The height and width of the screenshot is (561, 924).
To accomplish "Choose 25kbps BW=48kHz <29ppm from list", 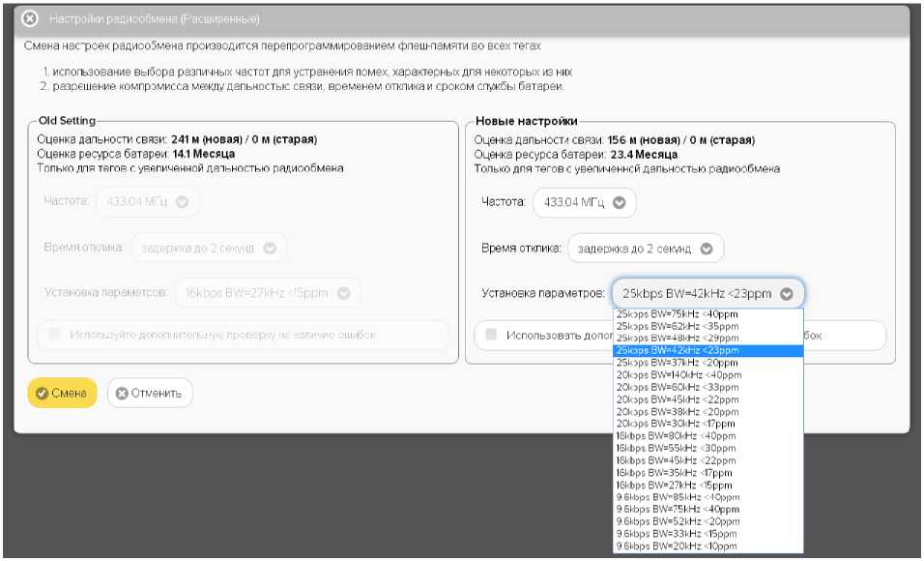I will (708, 338).
